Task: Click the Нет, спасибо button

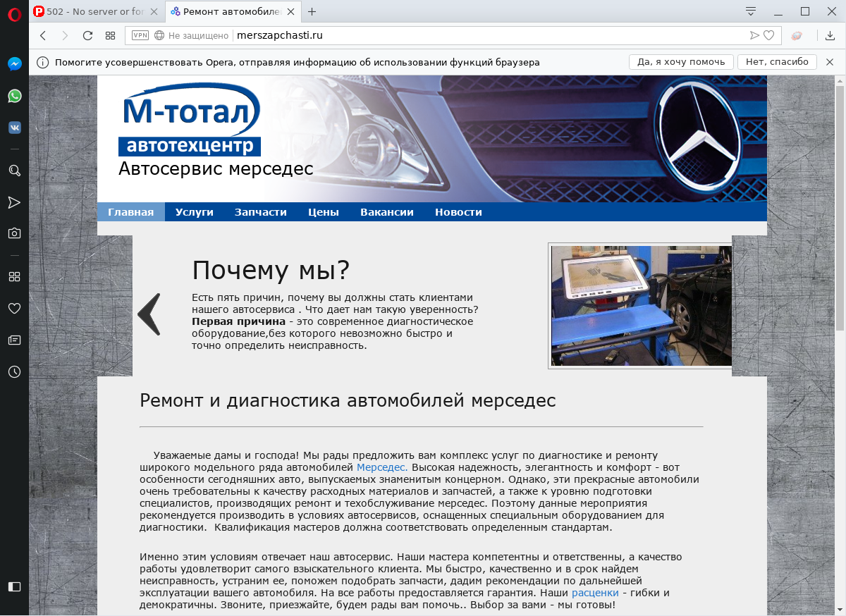Action: tap(777, 62)
